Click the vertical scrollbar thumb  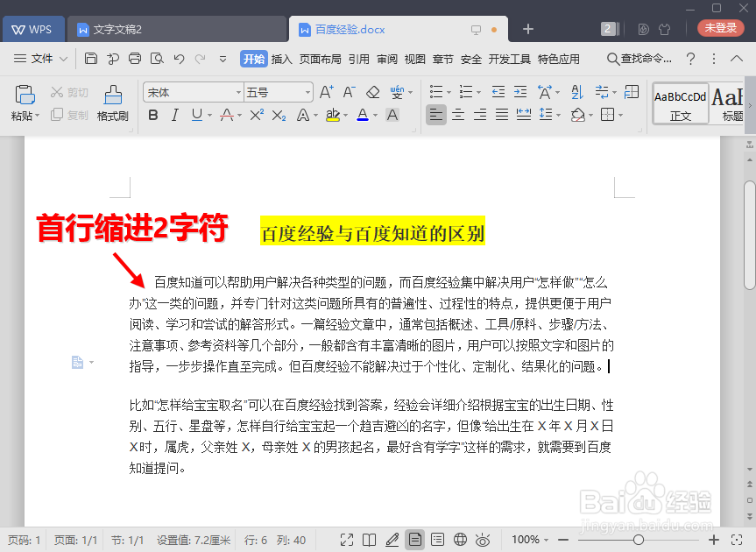(749, 236)
